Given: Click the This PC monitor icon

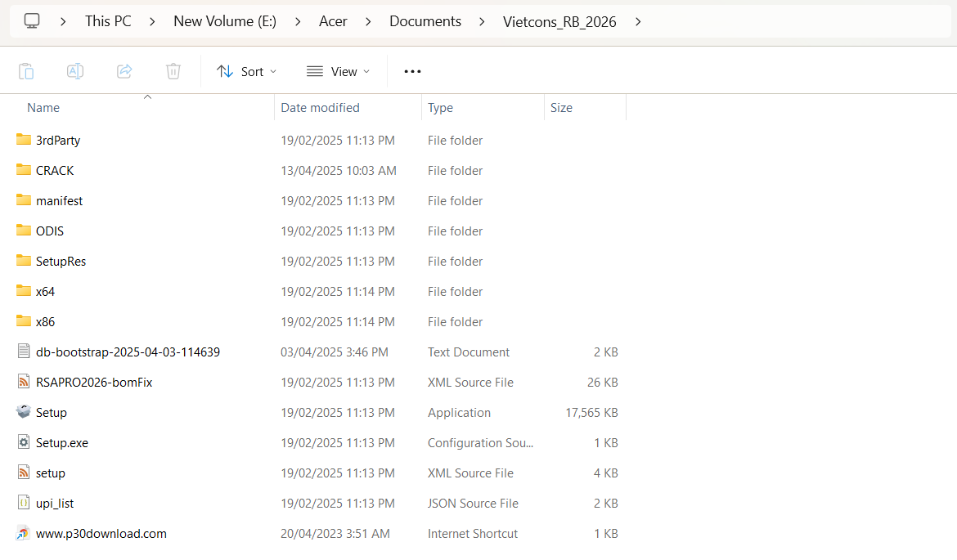Looking at the screenshot, I should [32, 21].
